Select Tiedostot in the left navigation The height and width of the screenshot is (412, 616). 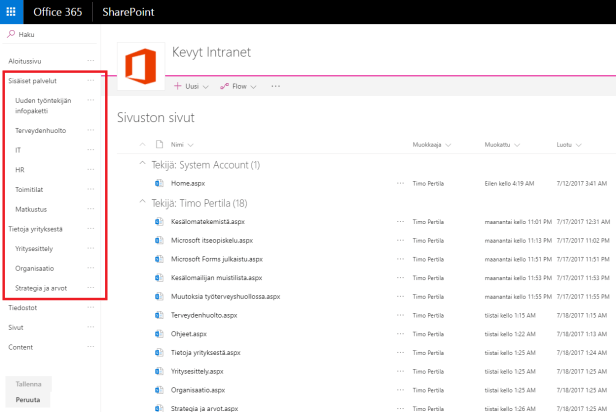click(x=23, y=308)
